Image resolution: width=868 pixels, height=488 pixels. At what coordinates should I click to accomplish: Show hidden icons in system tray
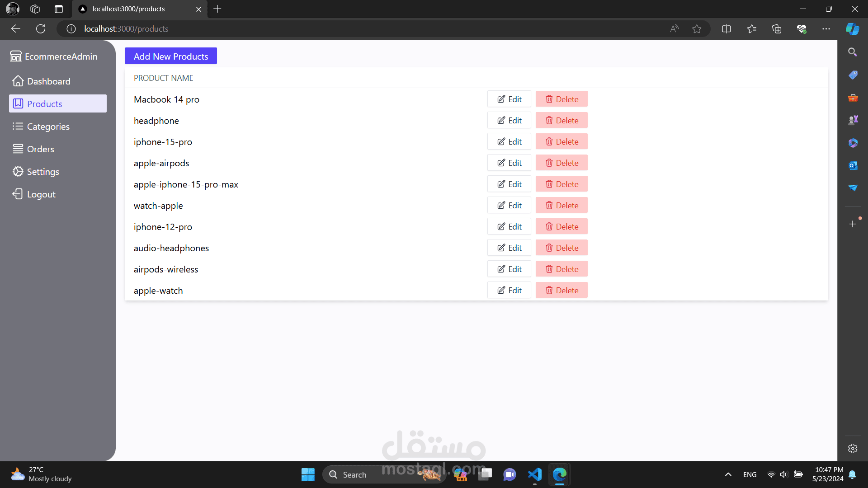[x=728, y=474]
